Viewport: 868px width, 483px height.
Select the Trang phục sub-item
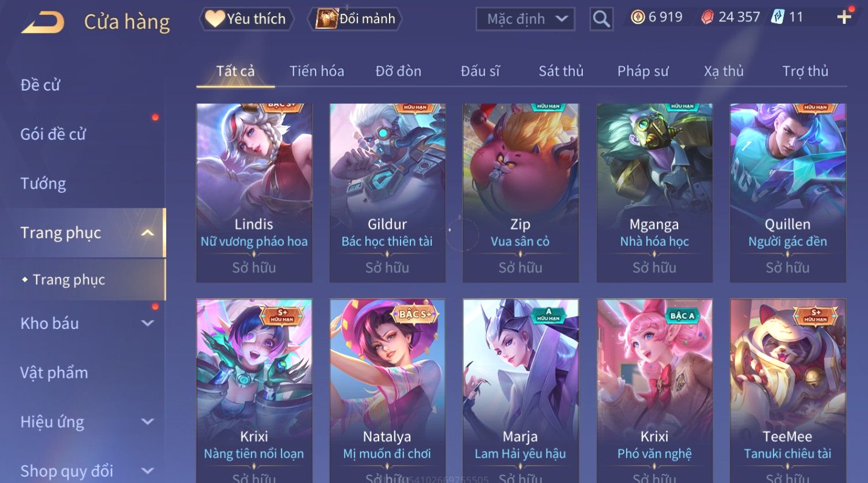[x=69, y=280]
